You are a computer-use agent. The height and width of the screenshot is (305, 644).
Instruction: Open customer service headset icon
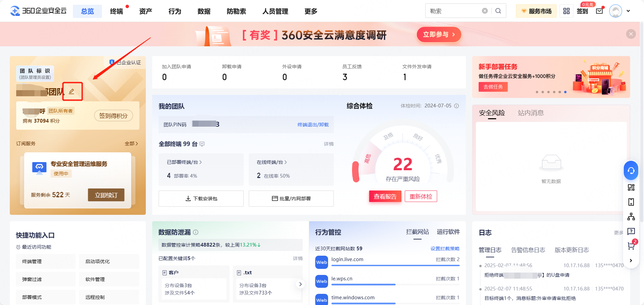click(x=631, y=171)
